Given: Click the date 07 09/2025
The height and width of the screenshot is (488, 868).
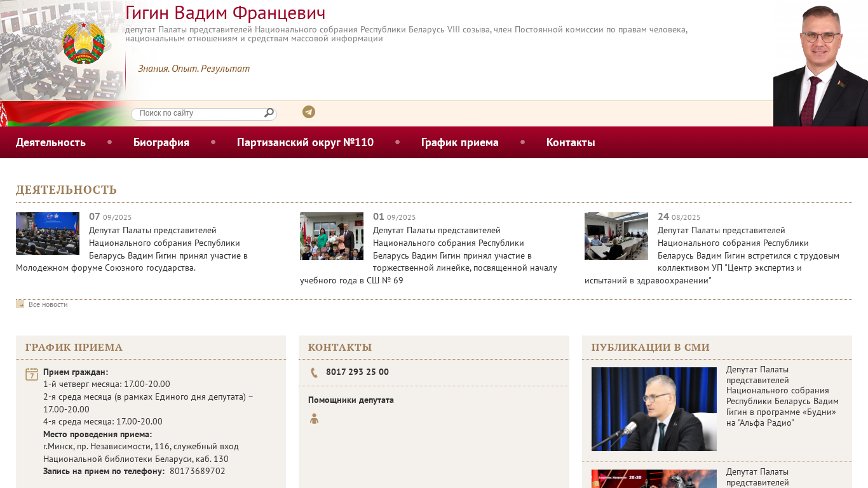Looking at the screenshot, I should click(x=111, y=217).
